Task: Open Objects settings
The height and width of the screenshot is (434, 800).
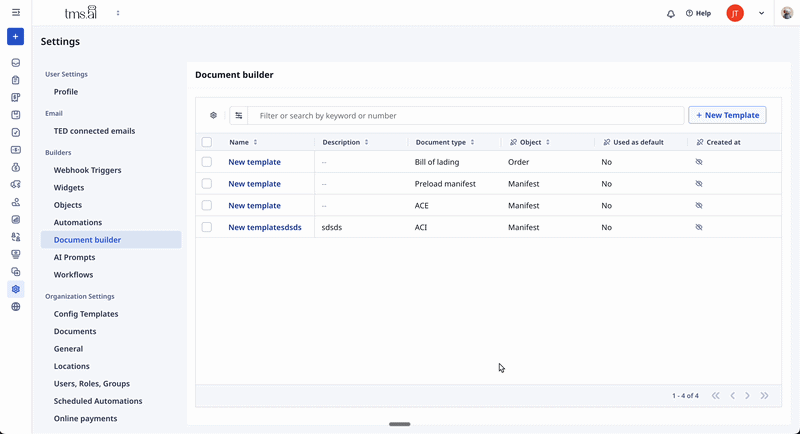Action: click(x=68, y=205)
